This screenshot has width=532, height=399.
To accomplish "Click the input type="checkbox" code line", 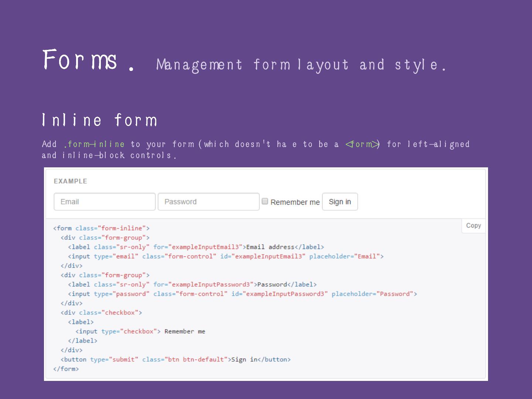I will click(140, 331).
